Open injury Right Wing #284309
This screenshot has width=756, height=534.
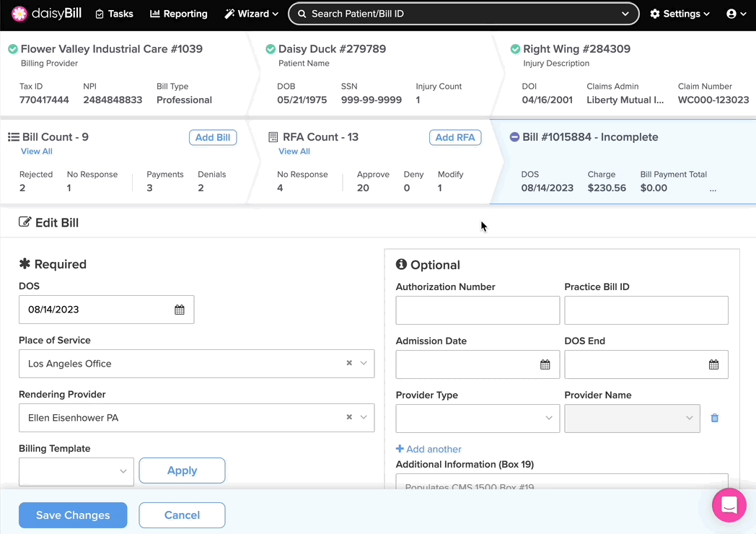coord(576,49)
